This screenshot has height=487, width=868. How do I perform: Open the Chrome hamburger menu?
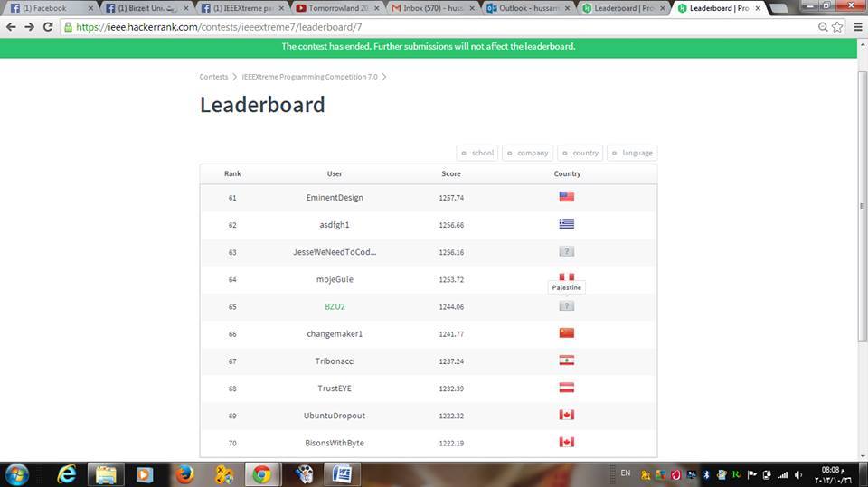(x=857, y=27)
